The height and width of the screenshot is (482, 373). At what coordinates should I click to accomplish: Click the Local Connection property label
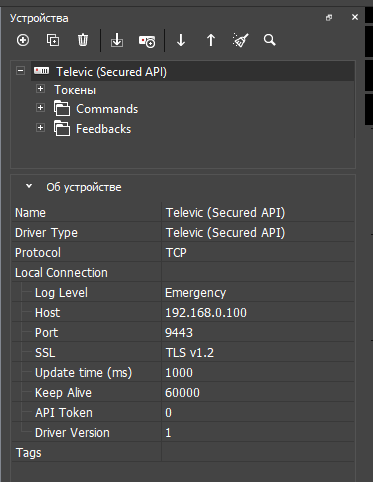(61, 273)
